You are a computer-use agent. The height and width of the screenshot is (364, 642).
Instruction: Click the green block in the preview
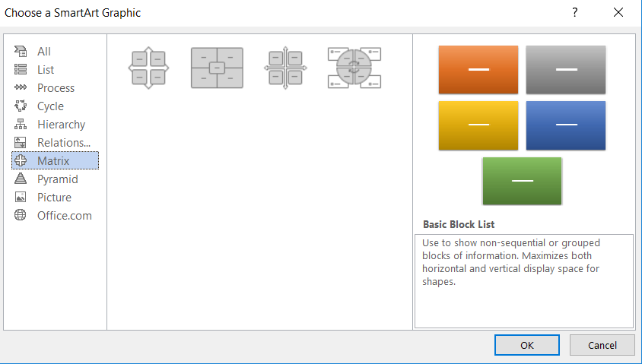click(x=522, y=181)
